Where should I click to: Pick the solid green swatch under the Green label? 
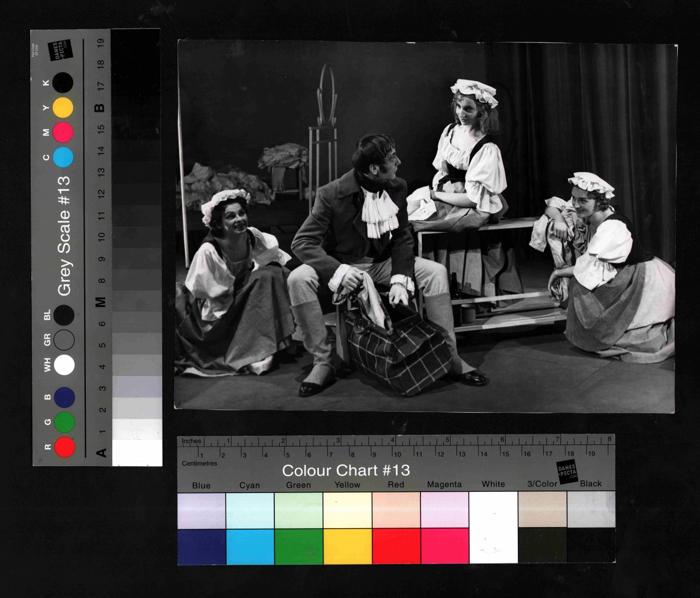tap(299, 546)
